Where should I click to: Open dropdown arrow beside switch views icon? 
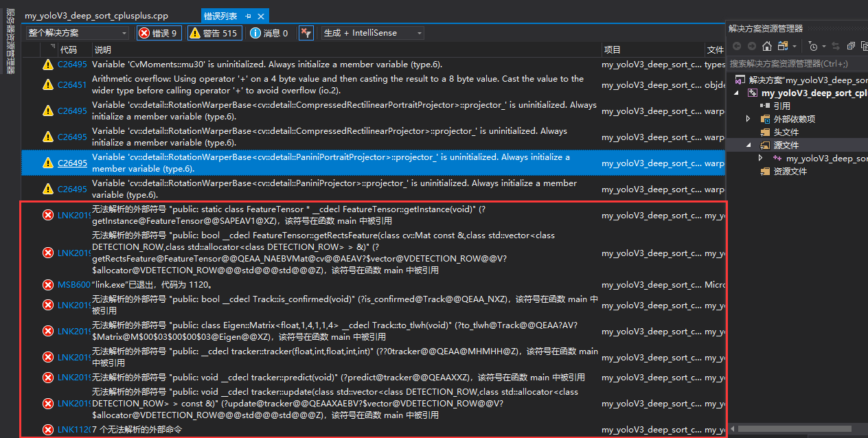(795, 46)
